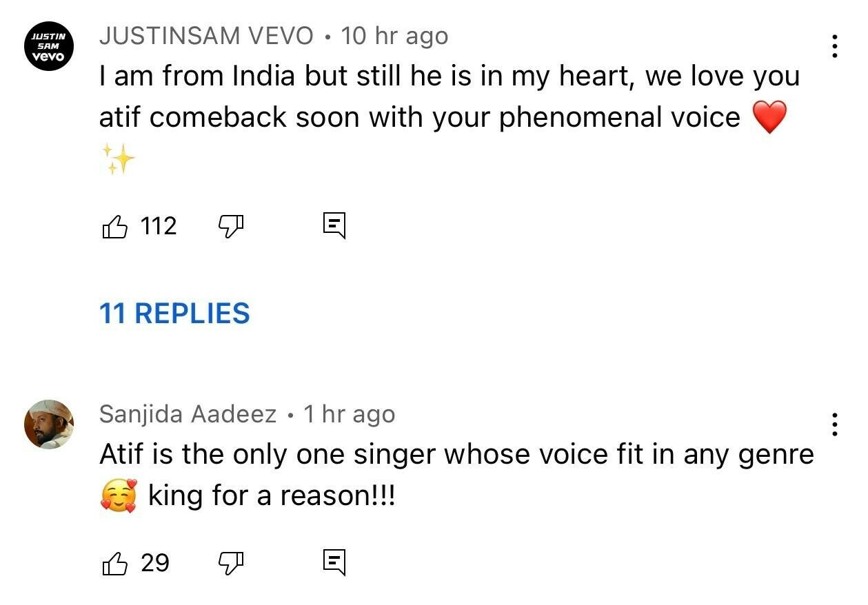Click the sparkles emoji in first comment
The width and height of the screenshot is (868, 605).
coord(119,158)
